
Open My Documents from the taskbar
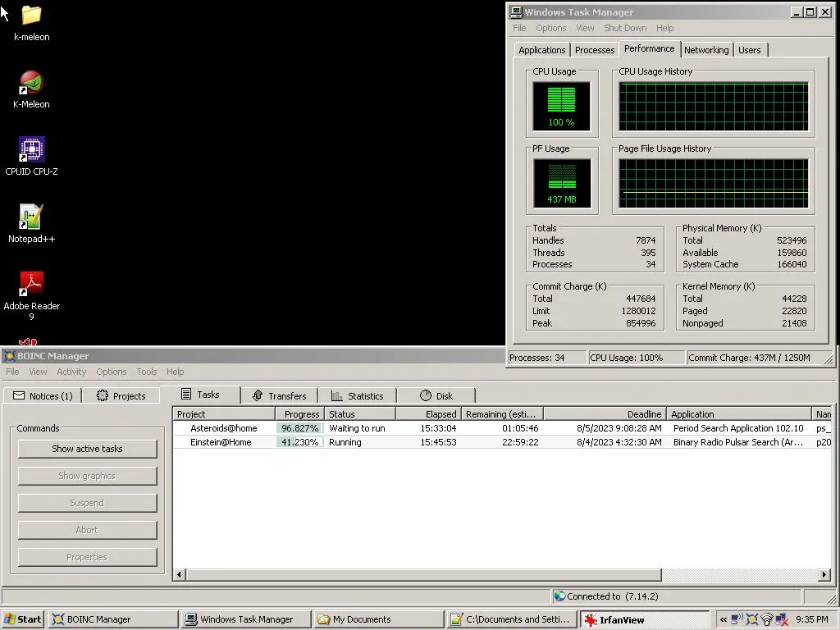379,619
